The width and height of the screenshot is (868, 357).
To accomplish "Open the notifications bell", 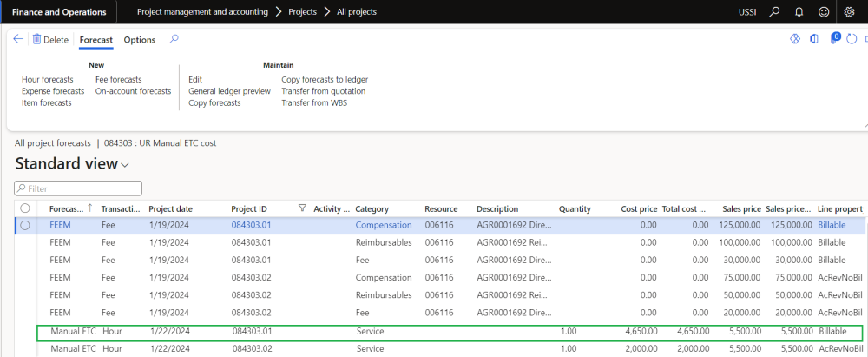I will [799, 12].
